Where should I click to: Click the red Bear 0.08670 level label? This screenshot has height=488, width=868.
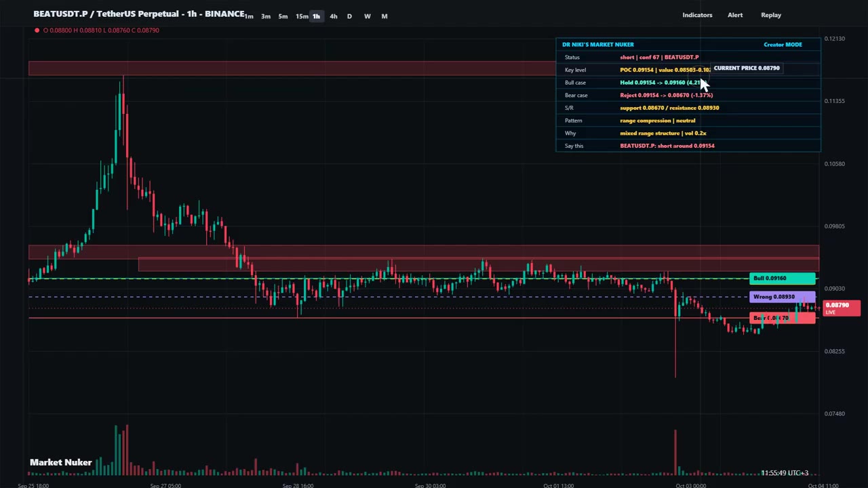[x=783, y=318]
